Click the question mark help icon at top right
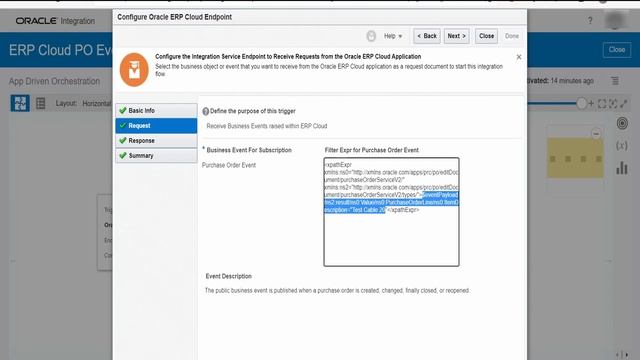 590,20
